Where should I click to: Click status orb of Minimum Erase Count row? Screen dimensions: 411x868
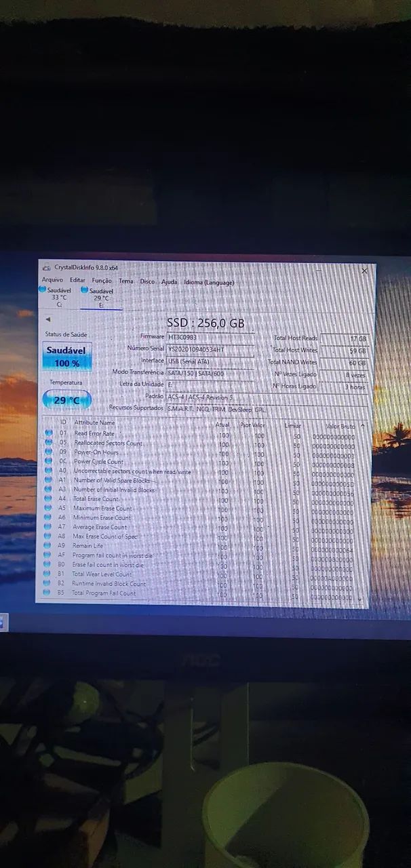pos(48,517)
